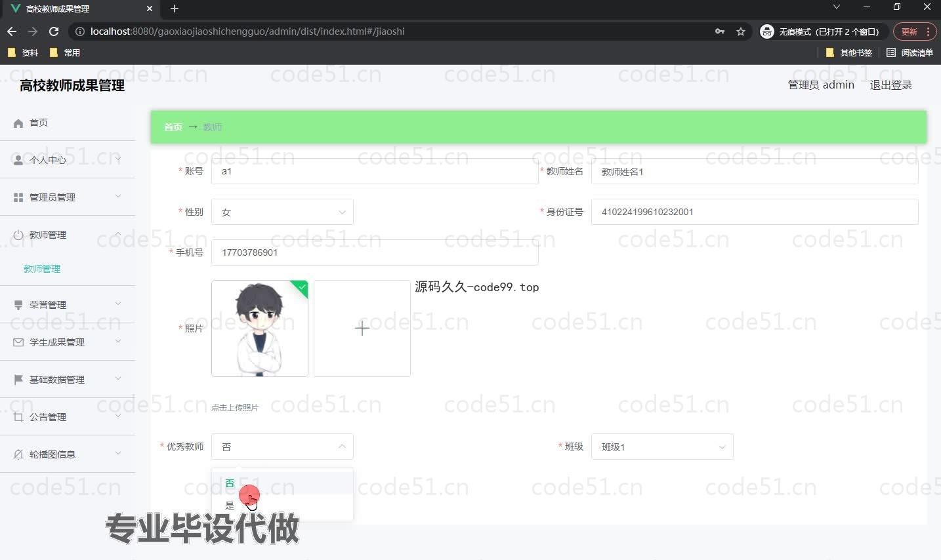Click the site info icon in the address bar
Screen dimensions: 941x560
pyautogui.click(x=79, y=31)
